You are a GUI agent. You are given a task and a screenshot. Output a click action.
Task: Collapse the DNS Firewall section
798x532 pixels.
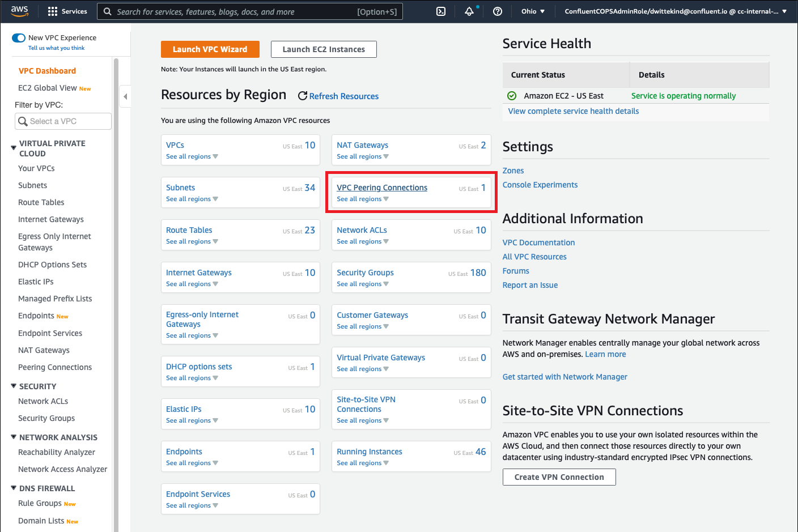click(14, 488)
